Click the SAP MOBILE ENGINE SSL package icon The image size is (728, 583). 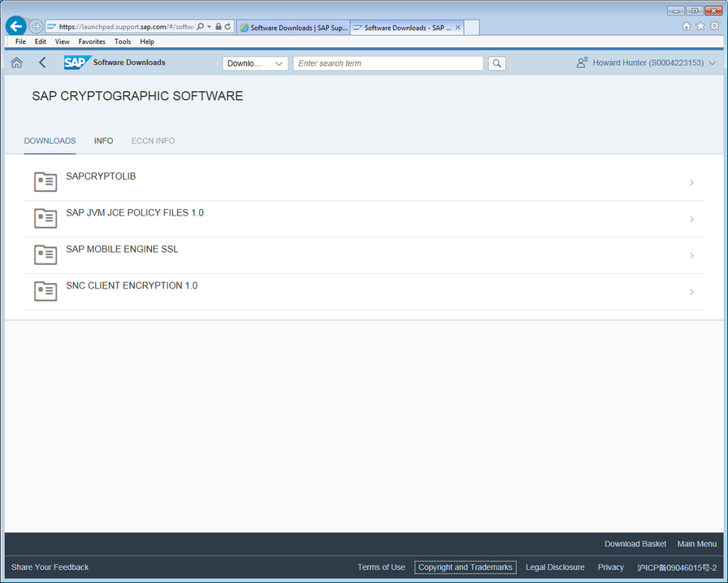pyautogui.click(x=45, y=255)
